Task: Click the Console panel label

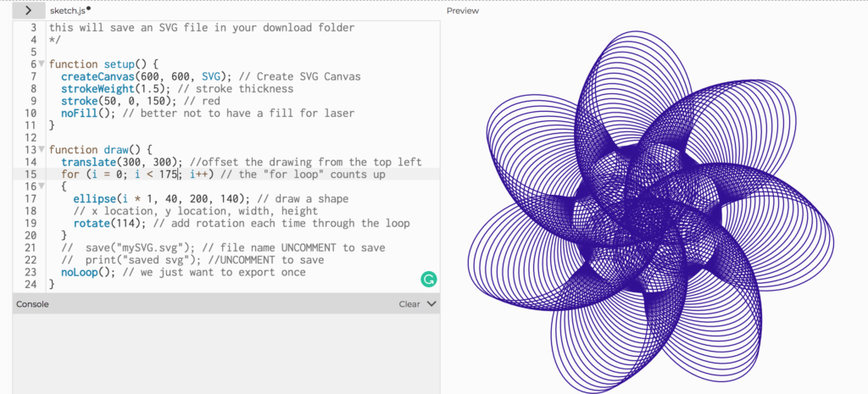Action: [x=32, y=303]
